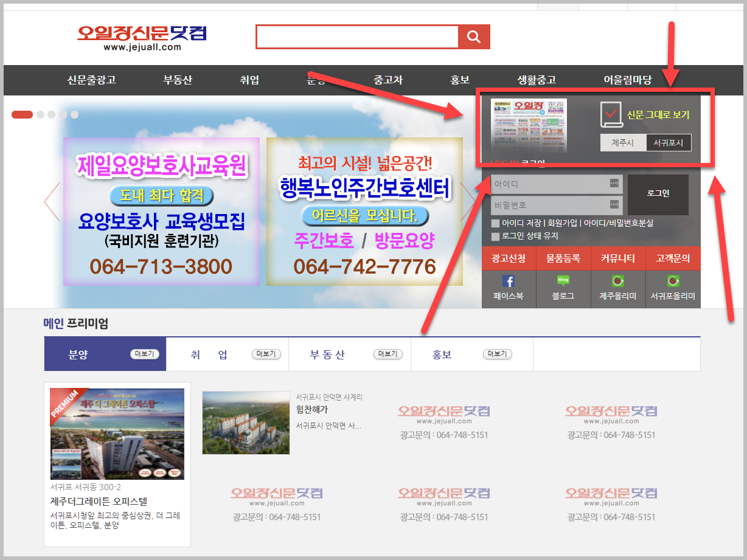Click 더보기 next to 취 업
The height and width of the screenshot is (560, 747).
click(266, 354)
